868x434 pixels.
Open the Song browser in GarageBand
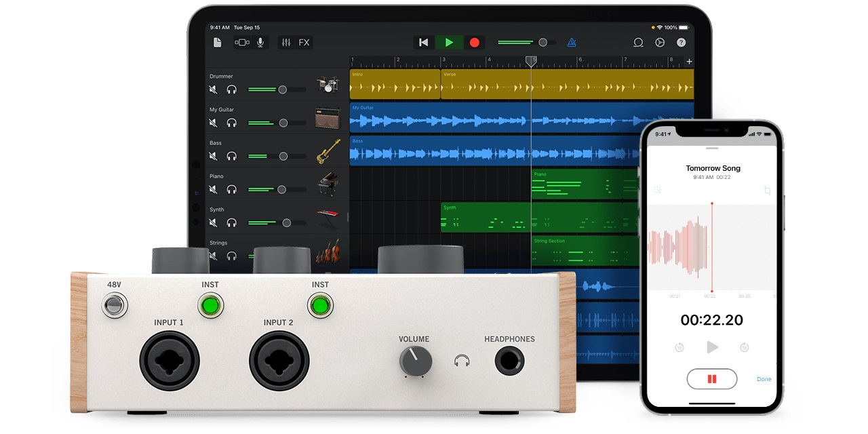(x=217, y=42)
